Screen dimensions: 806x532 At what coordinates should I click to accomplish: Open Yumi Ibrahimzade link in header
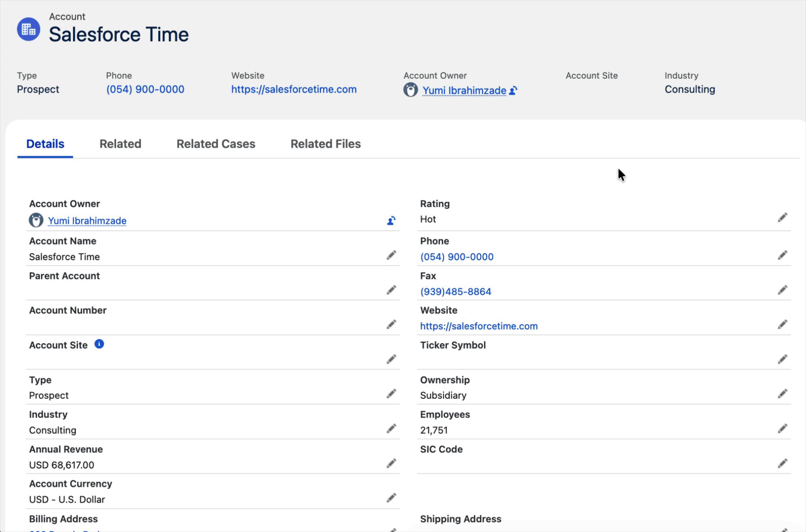[464, 90]
